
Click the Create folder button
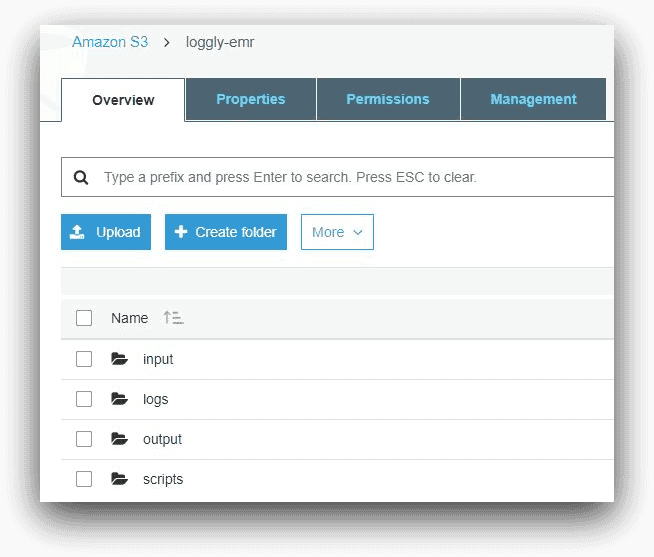[x=226, y=232]
